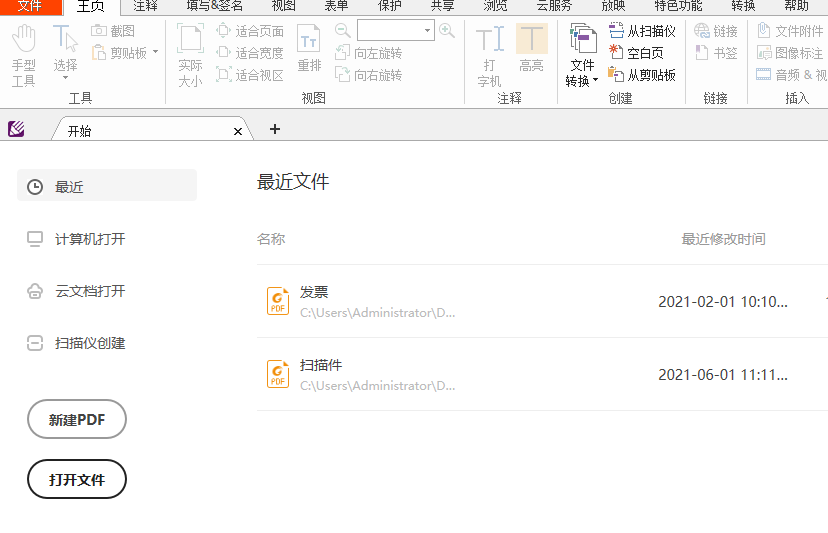Click the Reflow (重排) icon
The image size is (828, 533).
(309, 49)
